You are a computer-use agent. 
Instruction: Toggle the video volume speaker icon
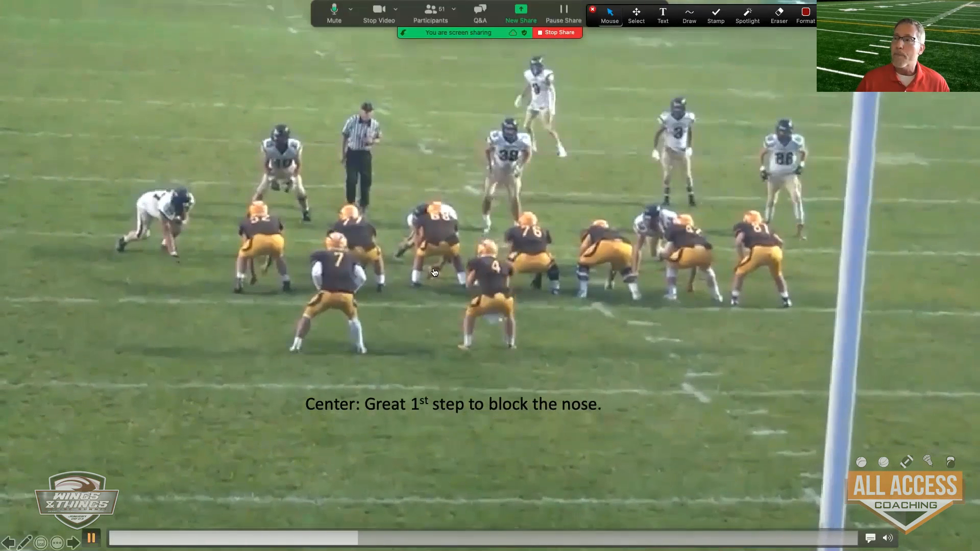(x=888, y=538)
